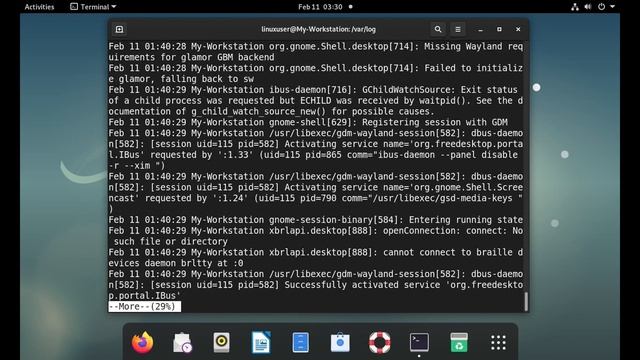Open the Files manager in dock
This screenshot has width=640, height=360.
click(301, 342)
